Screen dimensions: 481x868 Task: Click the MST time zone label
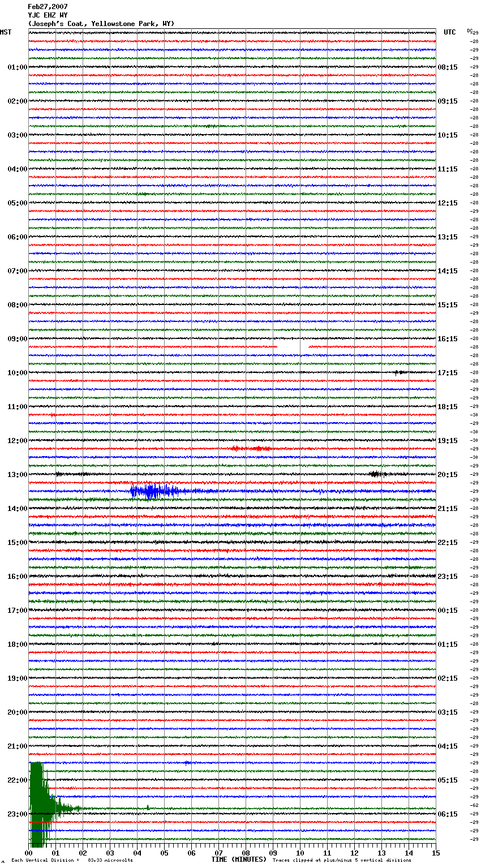click(6, 32)
